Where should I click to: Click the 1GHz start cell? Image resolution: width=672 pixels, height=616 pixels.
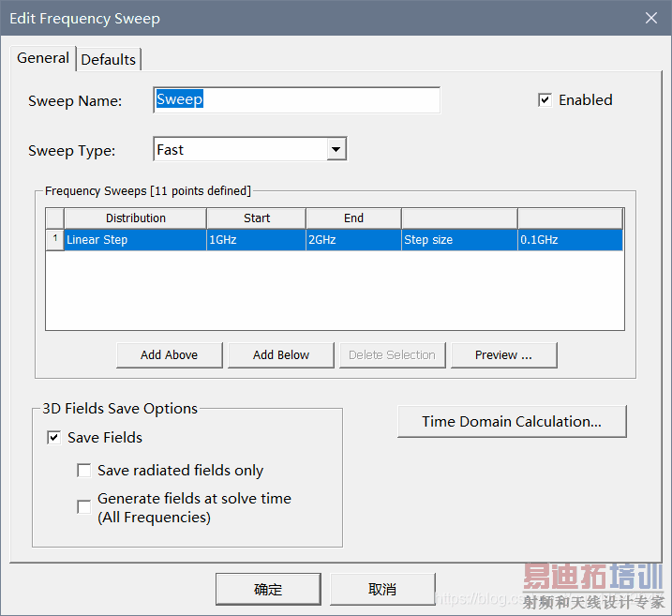[256, 240]
